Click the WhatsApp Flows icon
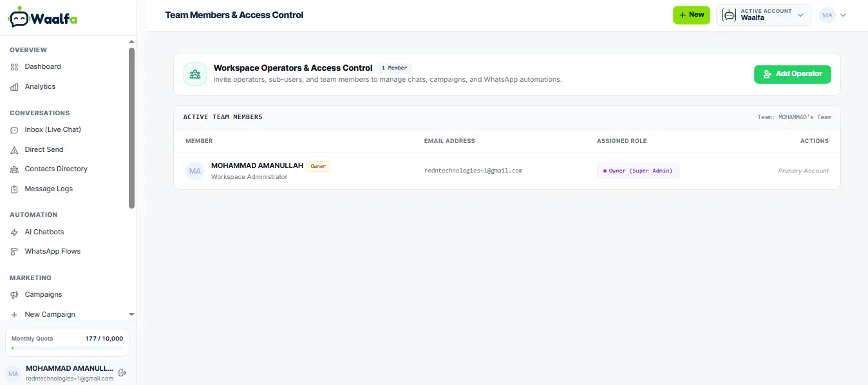868x385 pixels. tap(14, 252)
